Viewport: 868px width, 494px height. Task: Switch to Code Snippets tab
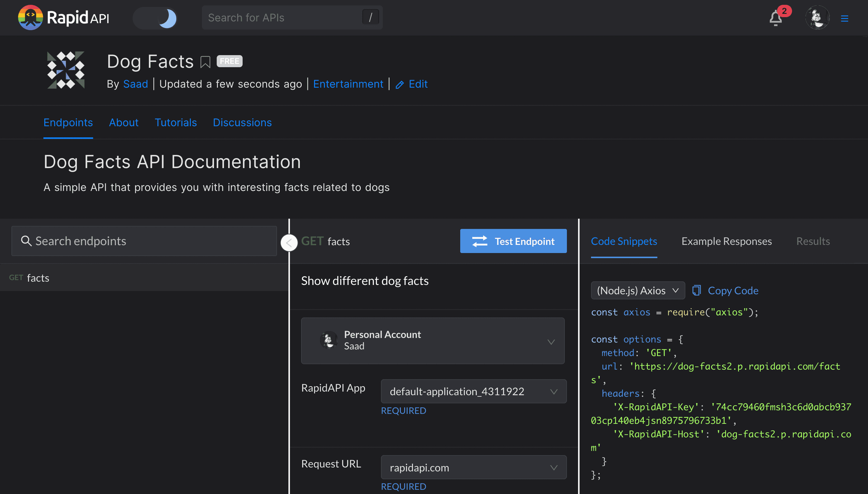(624, 241)
